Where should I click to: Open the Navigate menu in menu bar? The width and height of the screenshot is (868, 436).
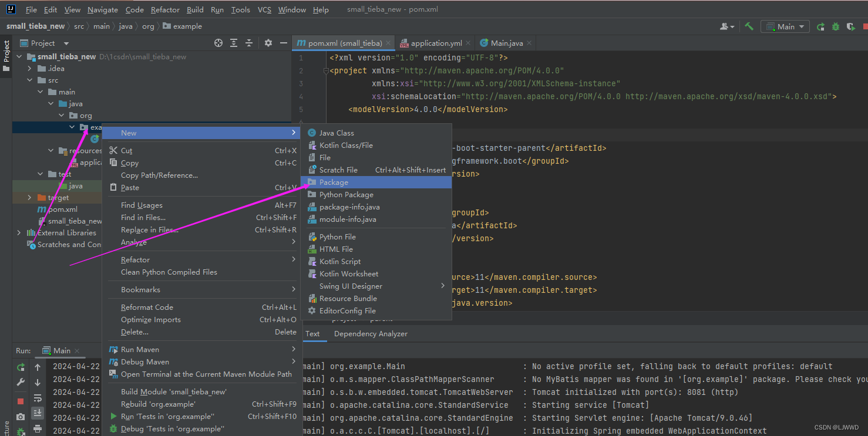coord(103,10)
